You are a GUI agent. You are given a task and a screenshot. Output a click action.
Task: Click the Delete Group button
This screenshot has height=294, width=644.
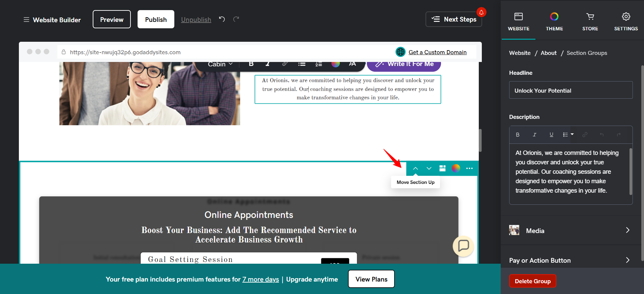(x=533, y=281)
